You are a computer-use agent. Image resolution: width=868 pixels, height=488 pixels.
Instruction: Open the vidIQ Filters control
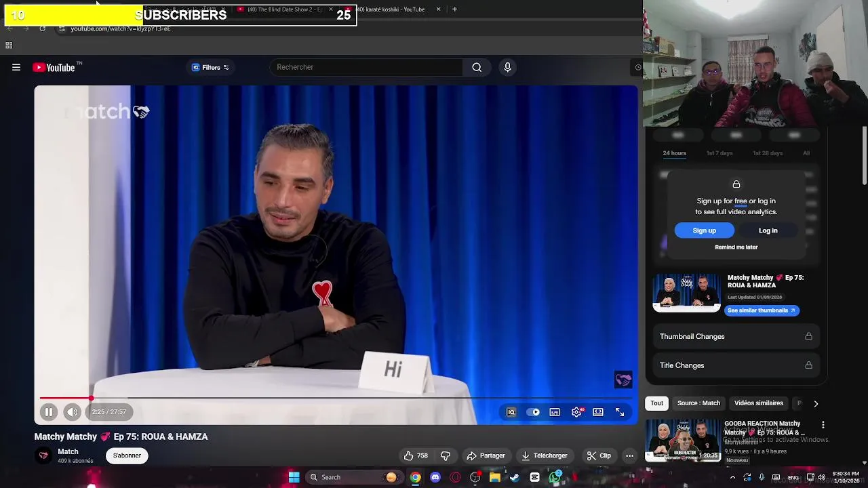(210, 67)
